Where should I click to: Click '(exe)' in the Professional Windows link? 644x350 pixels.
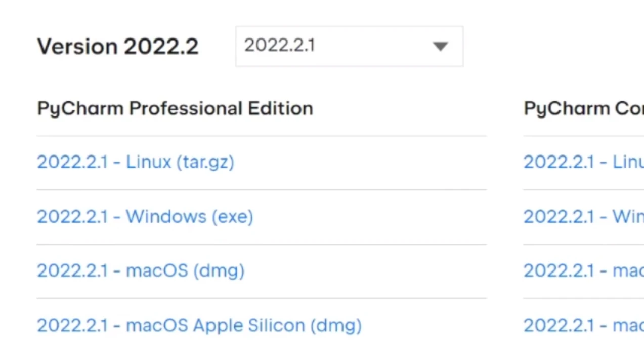click(x=232, y=217)
